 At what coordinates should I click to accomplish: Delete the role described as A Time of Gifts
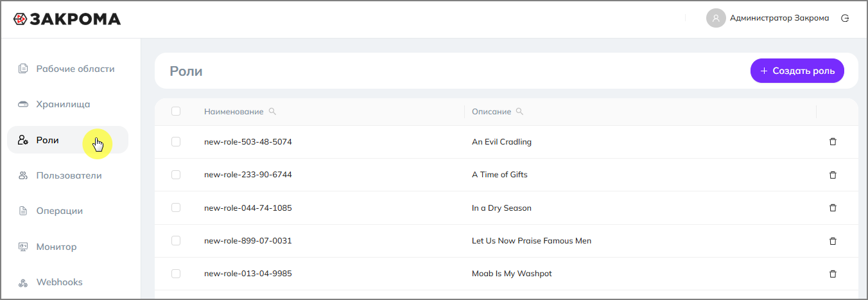click(x=833, y=175)
